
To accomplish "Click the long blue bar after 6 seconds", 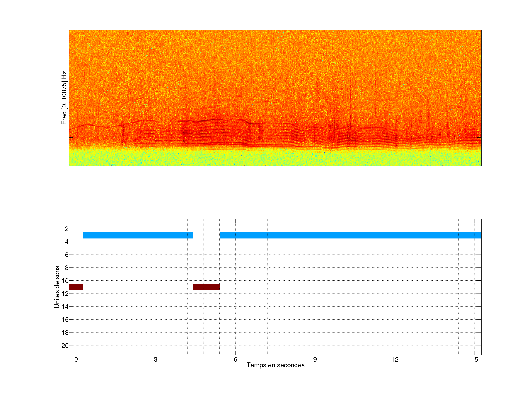I will [351, 235].
